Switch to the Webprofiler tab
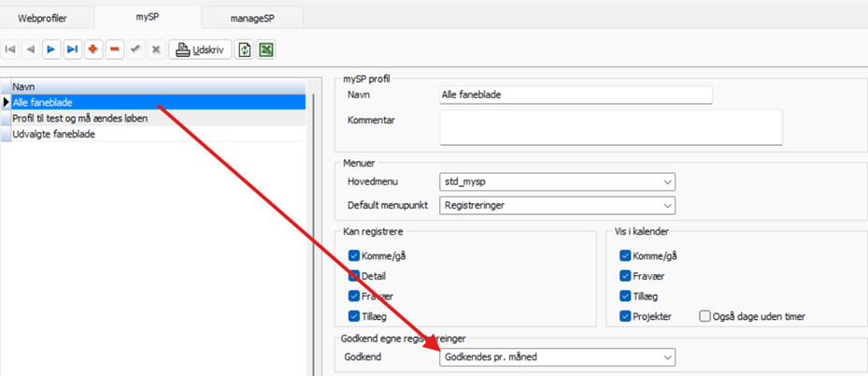Image resolution: width=868 pixels, height=376 pixels. [x=43, y=17]
